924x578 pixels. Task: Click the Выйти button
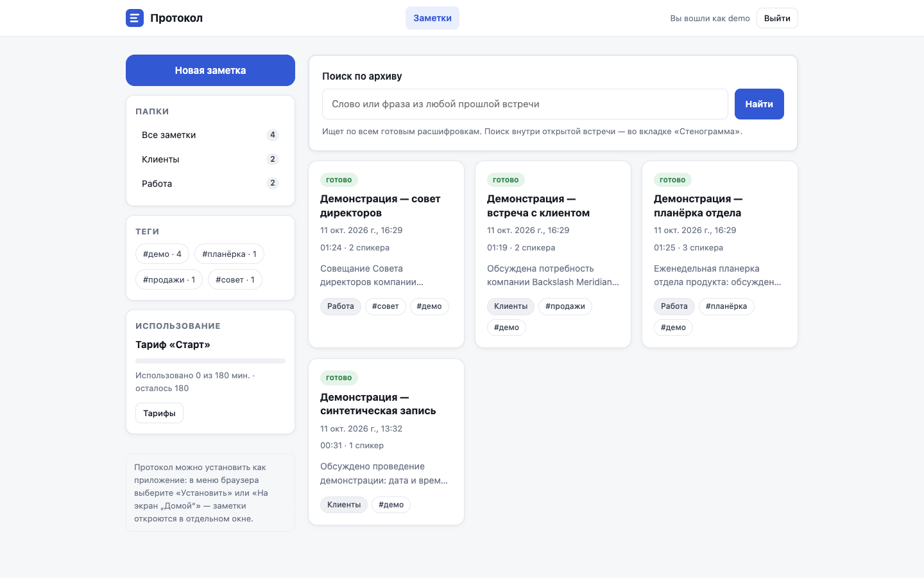coord(777,18)
